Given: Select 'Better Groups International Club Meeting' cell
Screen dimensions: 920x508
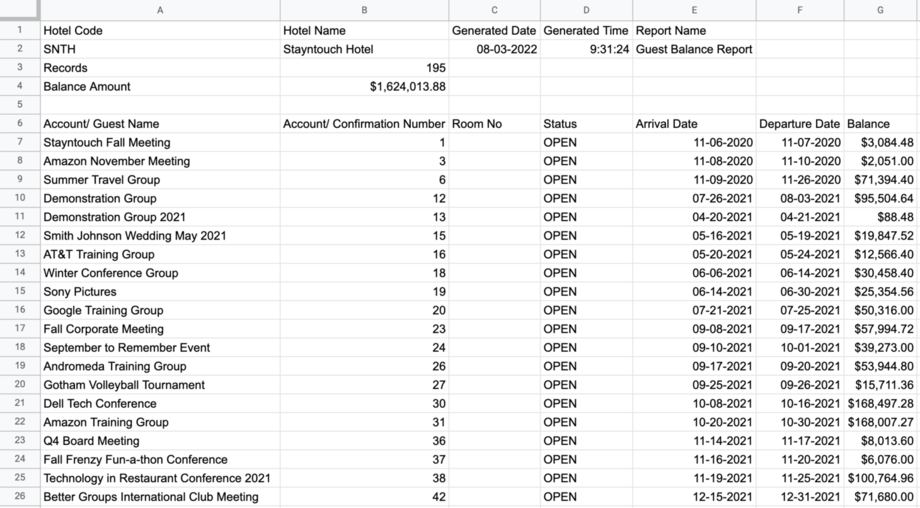Looking at the screenshot, I should [x=160, y=497].
